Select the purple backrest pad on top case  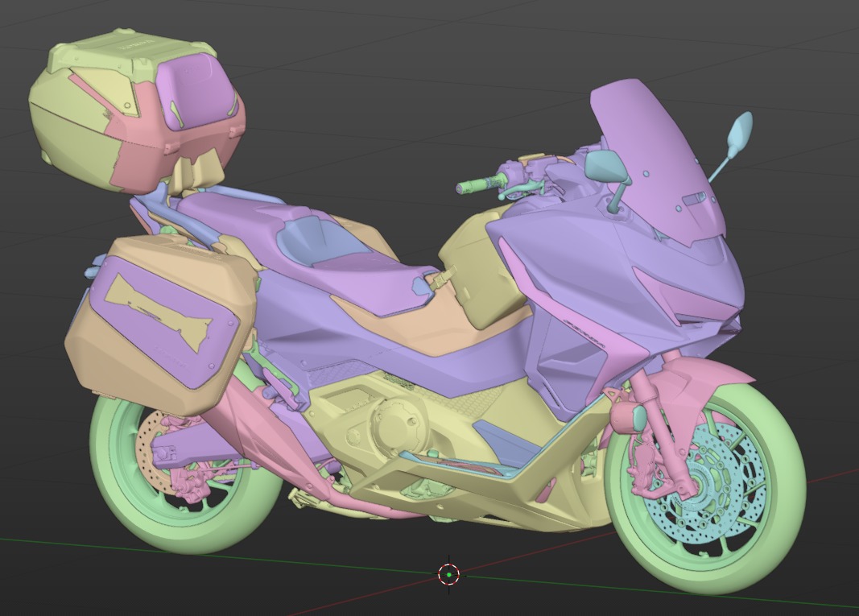coord(197,90)
